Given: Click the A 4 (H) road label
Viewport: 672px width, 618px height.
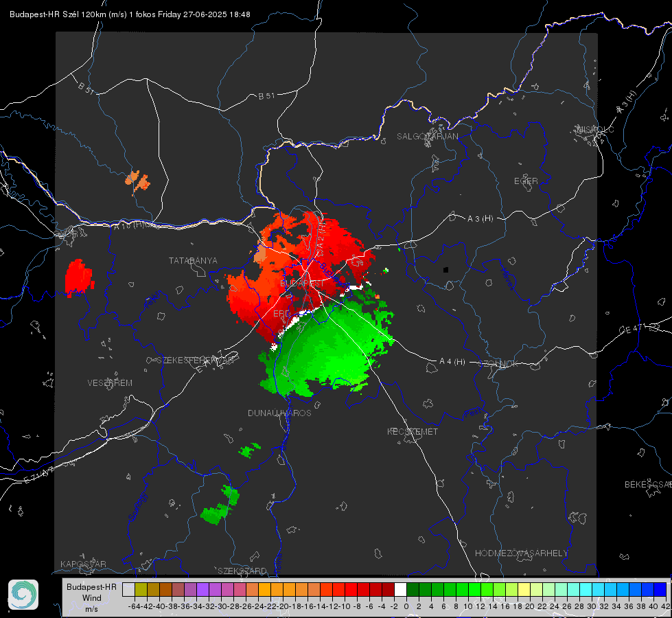Looking at the screenshot, I should [x=452, y=362].
